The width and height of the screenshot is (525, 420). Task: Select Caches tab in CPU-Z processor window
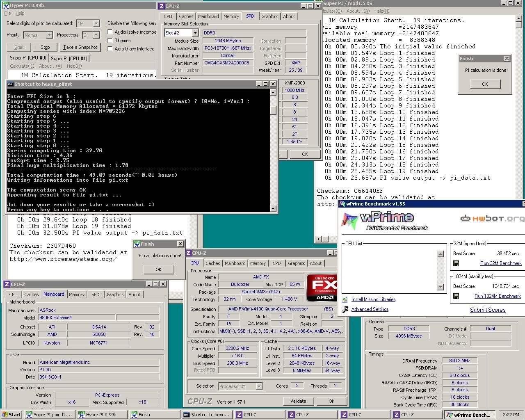[212, 263]
